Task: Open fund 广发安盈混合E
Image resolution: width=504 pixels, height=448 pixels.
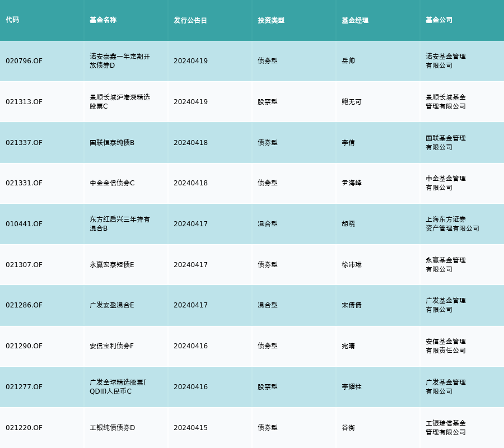Action: (112, 305)
